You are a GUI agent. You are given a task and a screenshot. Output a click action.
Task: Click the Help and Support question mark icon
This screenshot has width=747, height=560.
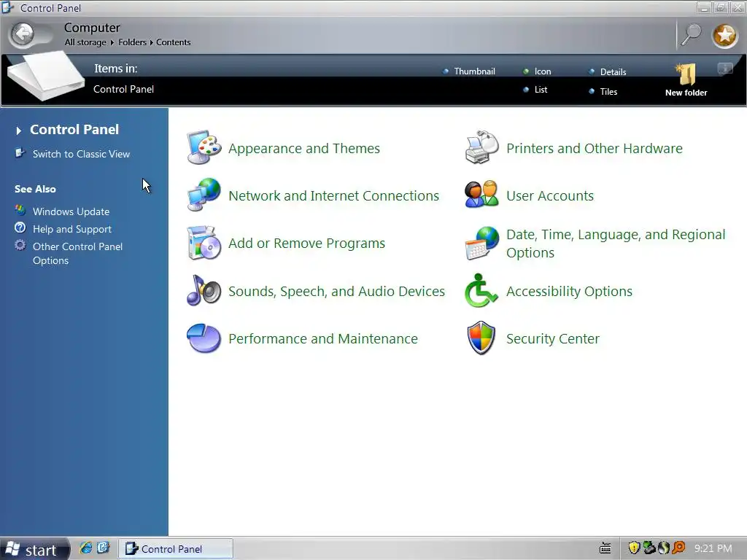pos(20,227)
